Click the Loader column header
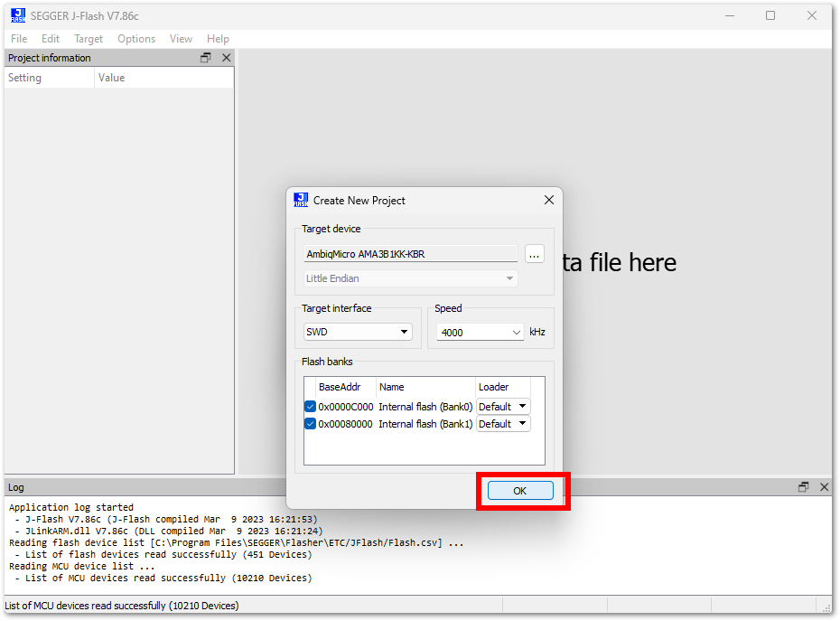The image size is (840, 621). [x=502, y=387]
